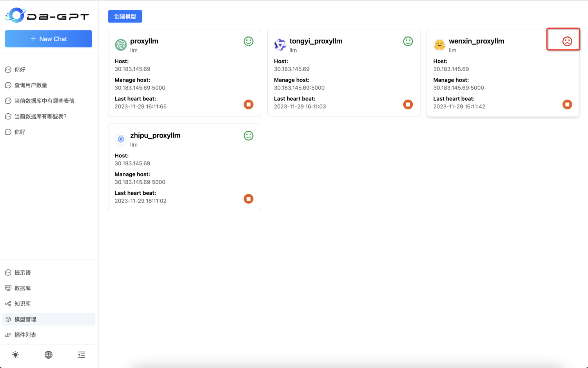Click the green smiley on proxyllm card

pos(249,41)
